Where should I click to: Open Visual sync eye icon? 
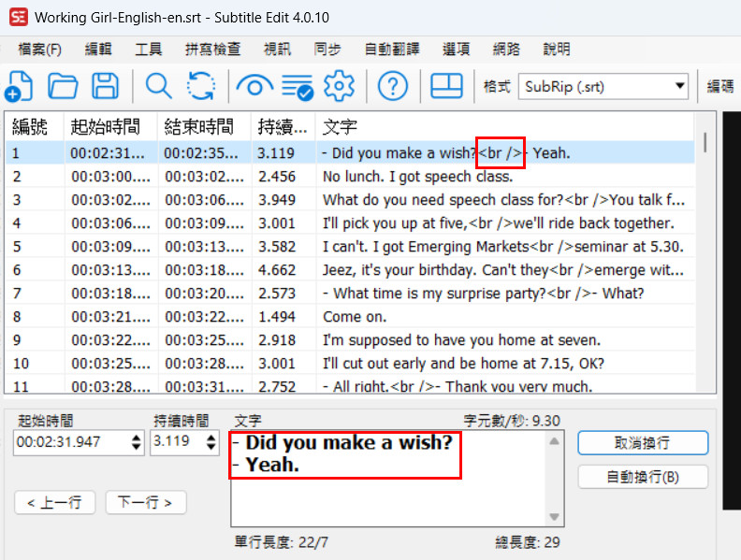click(x=254, y=86)
